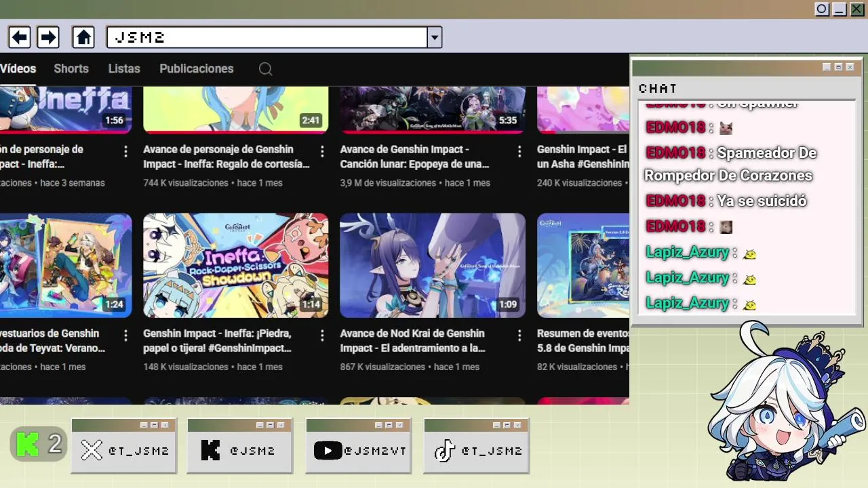
Task: Click the CHAT panel title
Action: [x=658, y=89]
